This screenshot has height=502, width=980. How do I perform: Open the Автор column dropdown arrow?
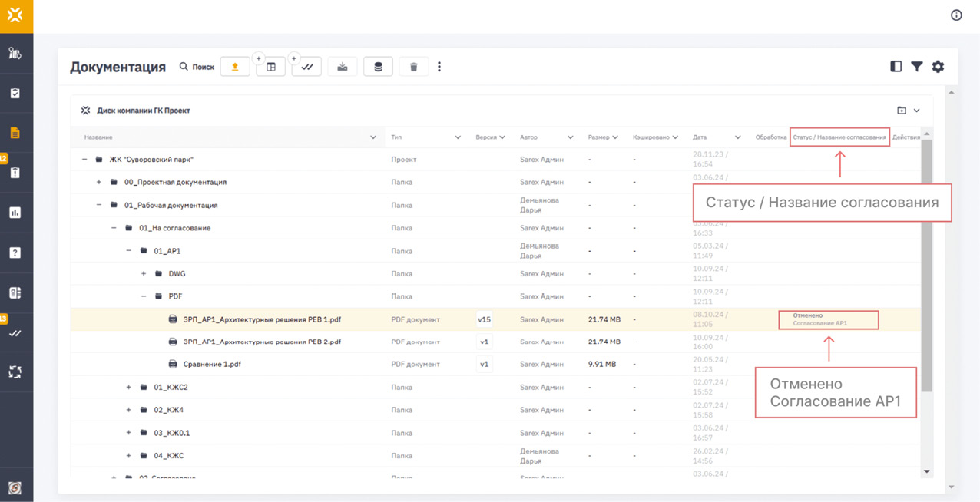(x=570, y=137)
